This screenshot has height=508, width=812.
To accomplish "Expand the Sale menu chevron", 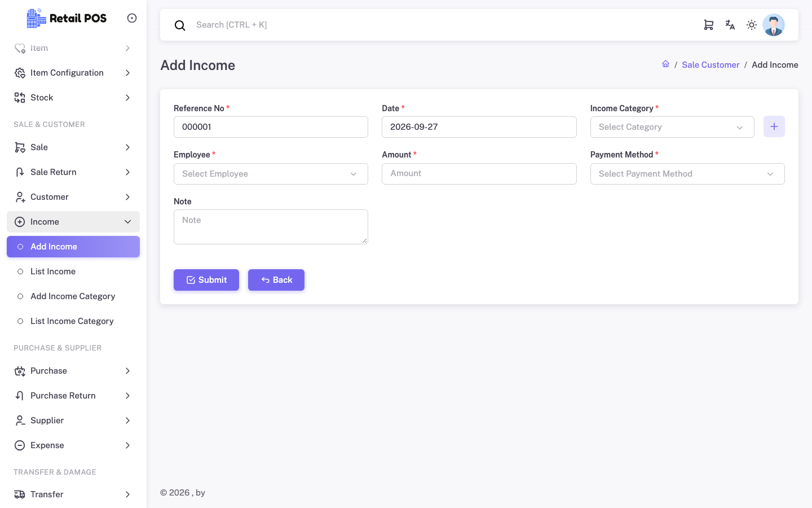I will (x=128, y=147).
